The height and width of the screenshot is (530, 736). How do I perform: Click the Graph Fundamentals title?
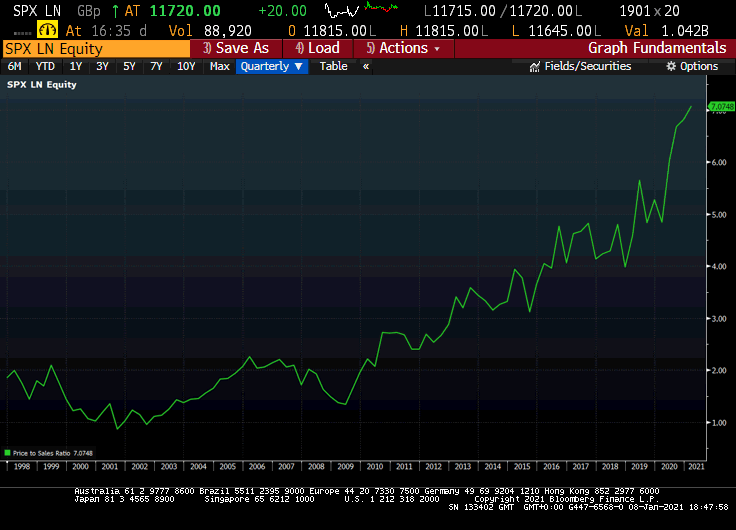(657, 48)
